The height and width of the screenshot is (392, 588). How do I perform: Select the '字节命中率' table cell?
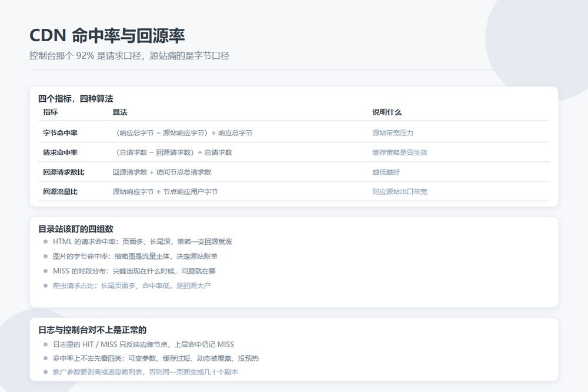[60, 132]
